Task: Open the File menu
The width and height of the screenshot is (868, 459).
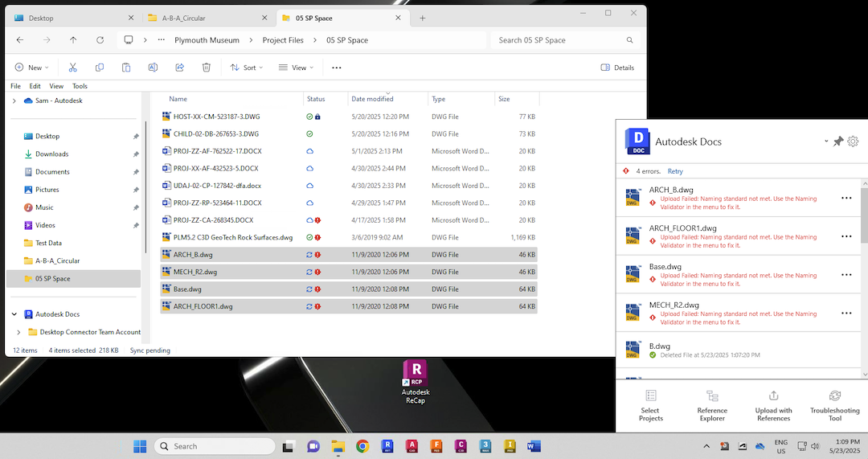Action: click(x=15, y=86)
